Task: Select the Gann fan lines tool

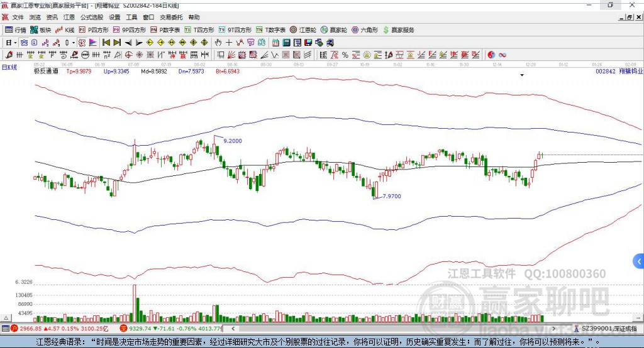Action: click(231, 55)
